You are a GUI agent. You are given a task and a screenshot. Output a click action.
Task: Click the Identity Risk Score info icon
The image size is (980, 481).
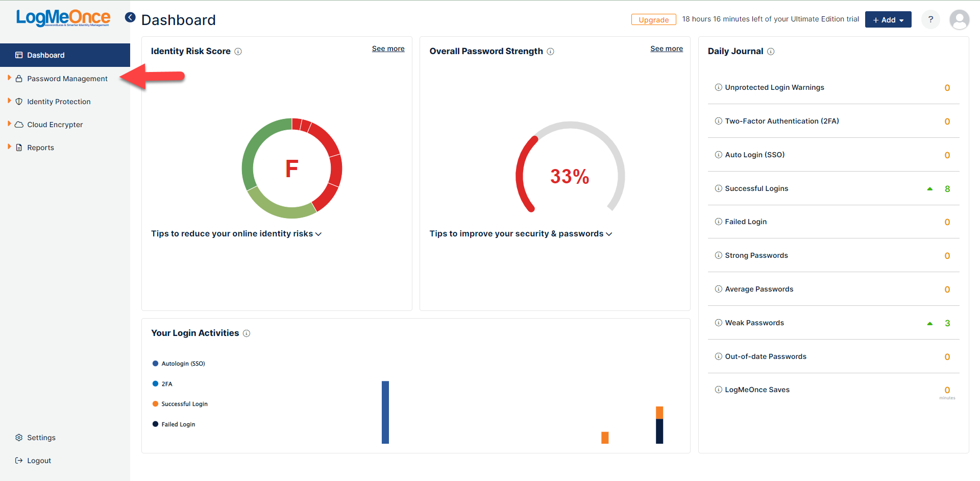tap(238, 52)
